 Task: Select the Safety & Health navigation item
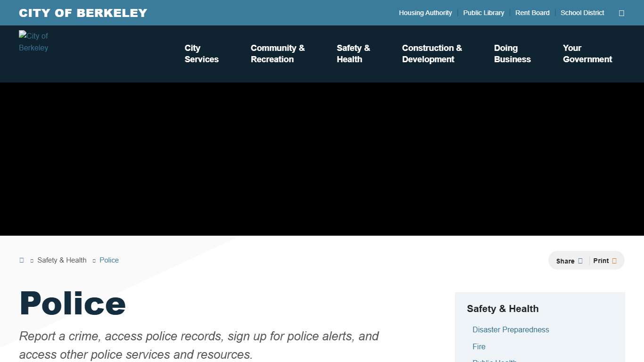(353, 53)
